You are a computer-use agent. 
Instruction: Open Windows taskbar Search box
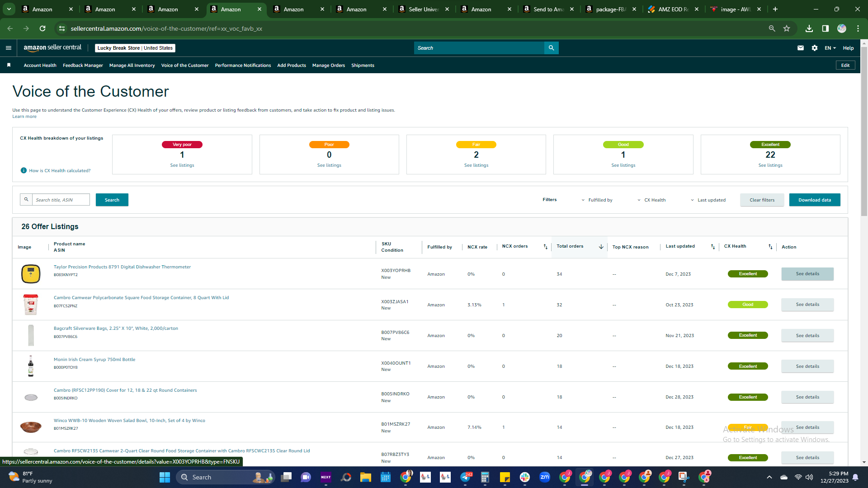point(225,477)
